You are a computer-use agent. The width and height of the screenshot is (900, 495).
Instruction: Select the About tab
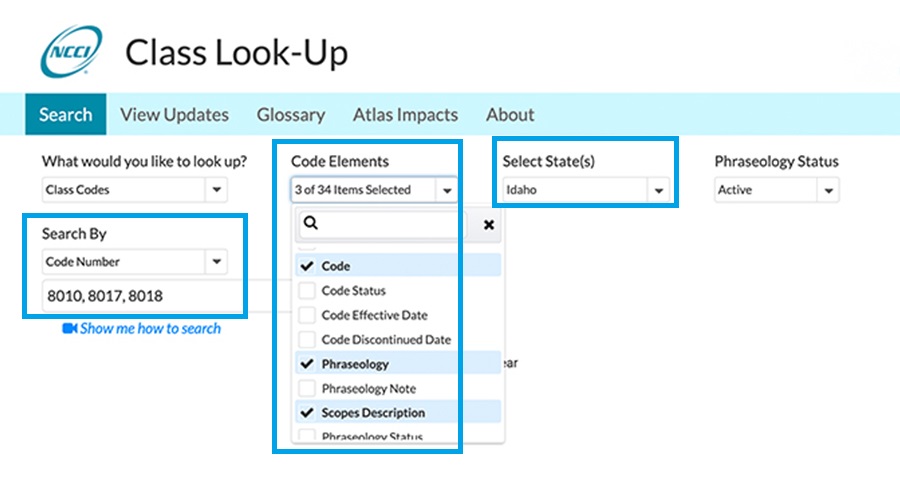pyautogui.click(x=510, y=114)
